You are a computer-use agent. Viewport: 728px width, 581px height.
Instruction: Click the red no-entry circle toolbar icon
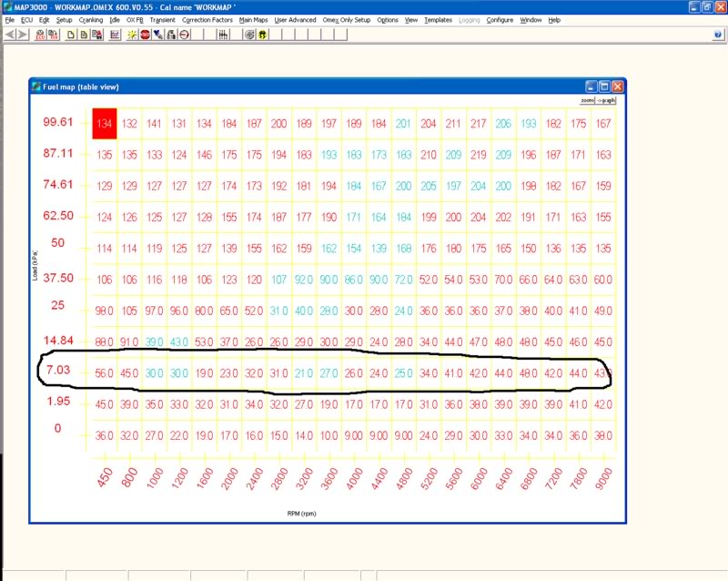184,35
